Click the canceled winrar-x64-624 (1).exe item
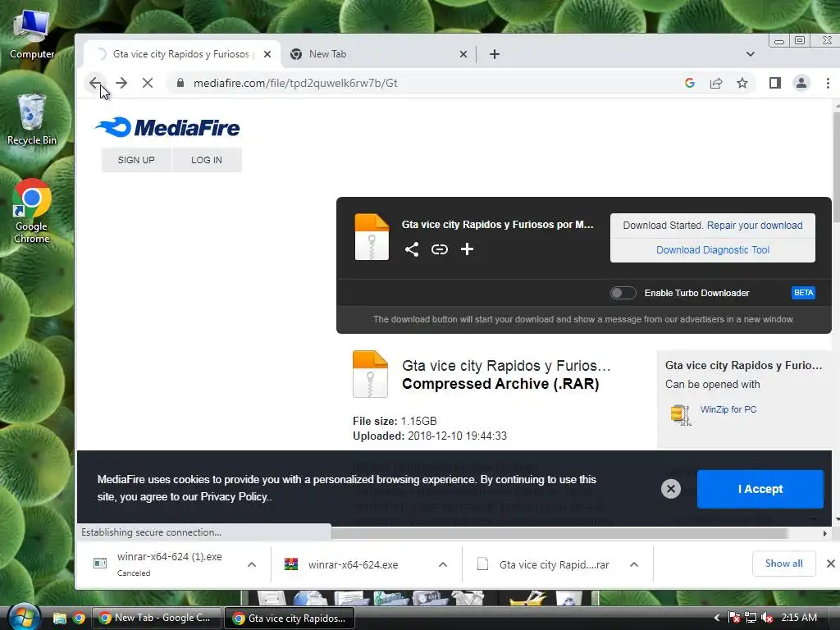 (x=169, y=564)
